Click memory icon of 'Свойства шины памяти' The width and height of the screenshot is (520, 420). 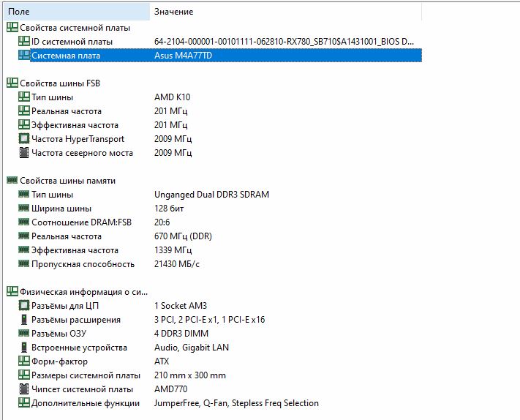click(12, 180)
